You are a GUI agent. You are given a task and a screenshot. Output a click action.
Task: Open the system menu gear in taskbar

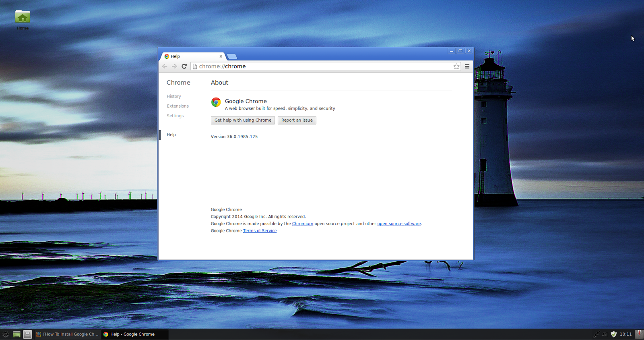pos(6,334)
